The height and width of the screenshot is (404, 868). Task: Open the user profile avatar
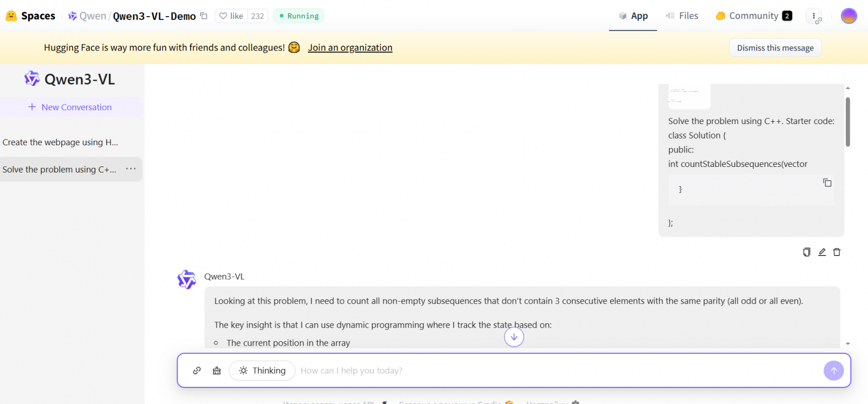pos(849,16)
